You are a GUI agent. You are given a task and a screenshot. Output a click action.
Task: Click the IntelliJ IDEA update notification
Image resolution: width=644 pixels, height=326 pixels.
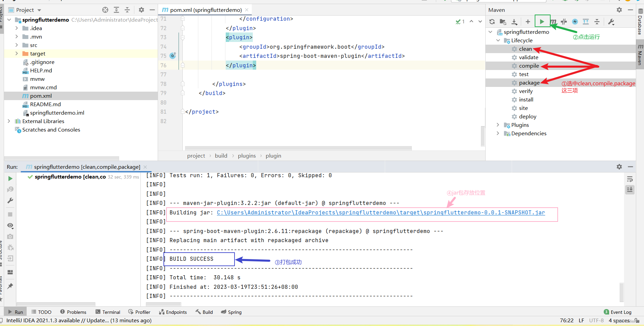coord(79,320)
